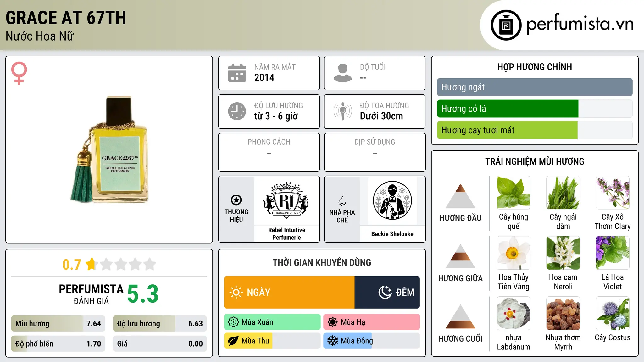The height and width of the screenshot is (362, 644).
Task: Click the Hương cuối pyramid icon
Action: pos(460,316)
